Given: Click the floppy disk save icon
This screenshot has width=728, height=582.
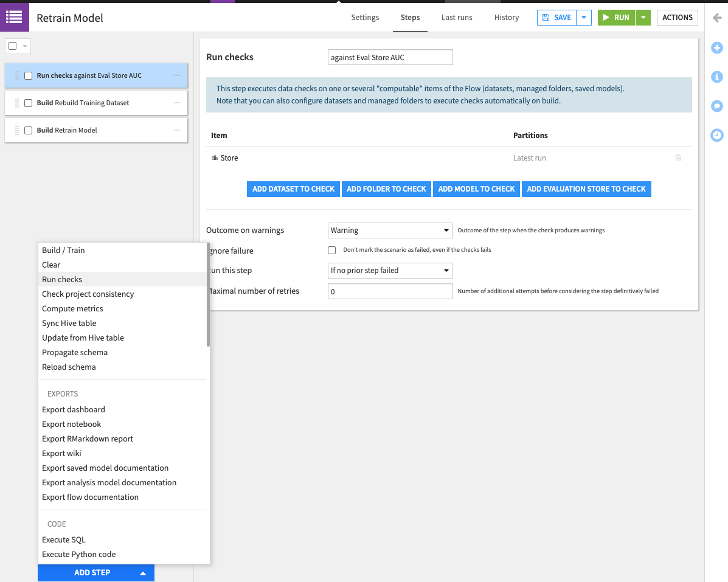Looking at the screenshot, I should click(x=546, y=18).
